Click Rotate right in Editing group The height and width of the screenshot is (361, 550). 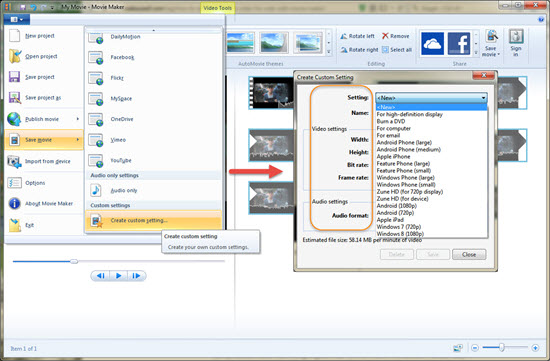359,50
